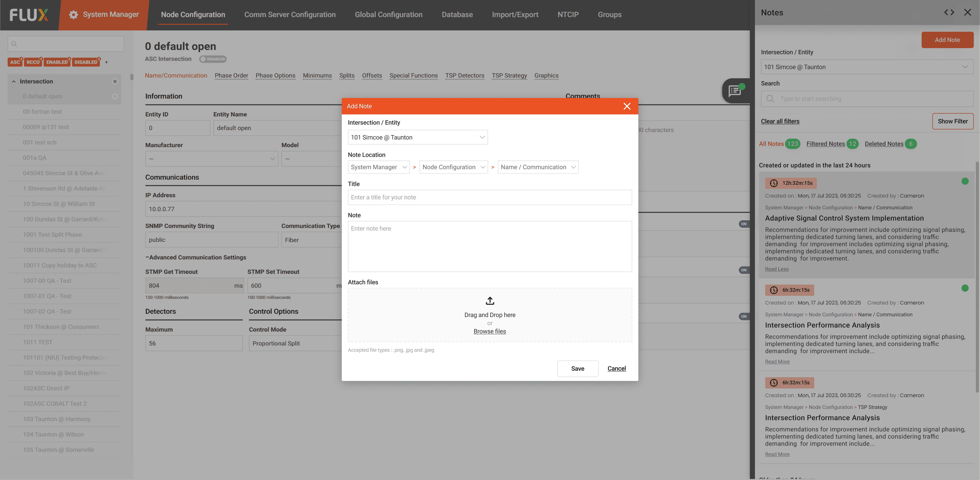Click the plus icon to add filter tag
This screenshot has width=980, height=480.
(x=107, y=62)
